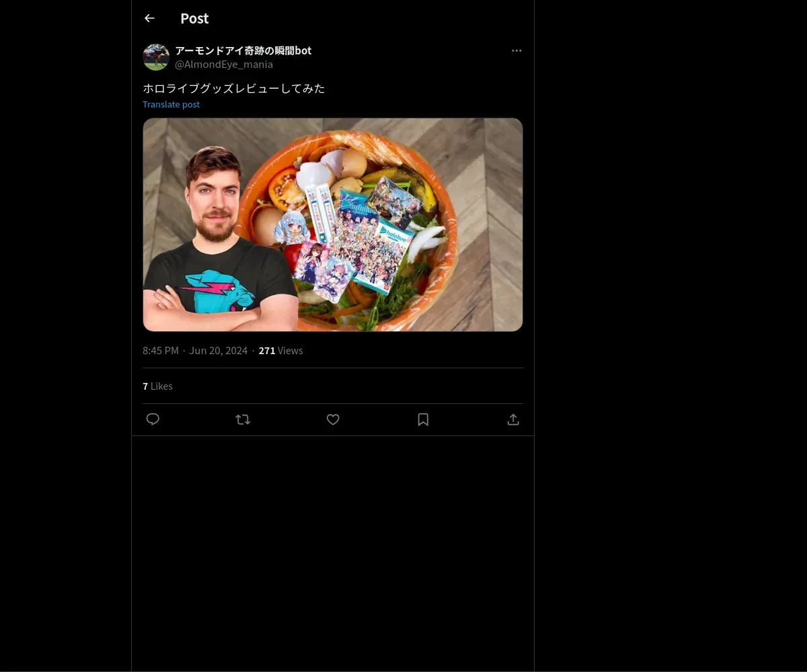Visit the @AlmondEye_mania handle
This screenshot has height=672, width=807.
[x=224, y=65]
